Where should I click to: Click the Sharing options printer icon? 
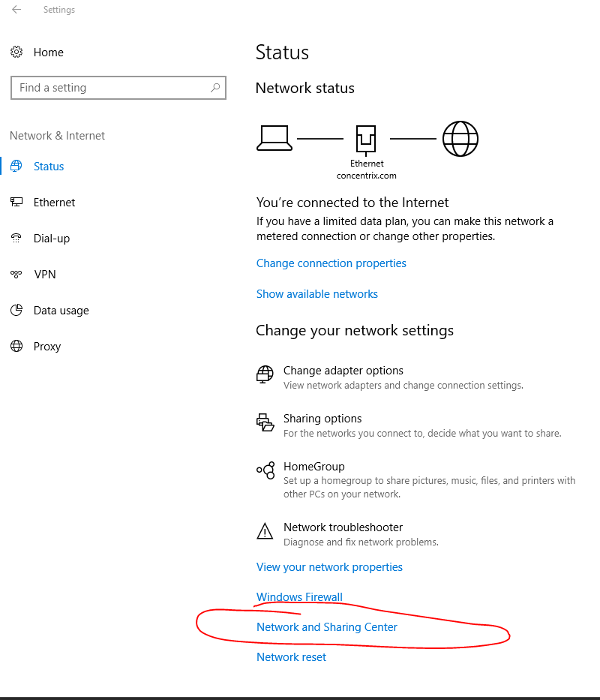coord(265,422)
